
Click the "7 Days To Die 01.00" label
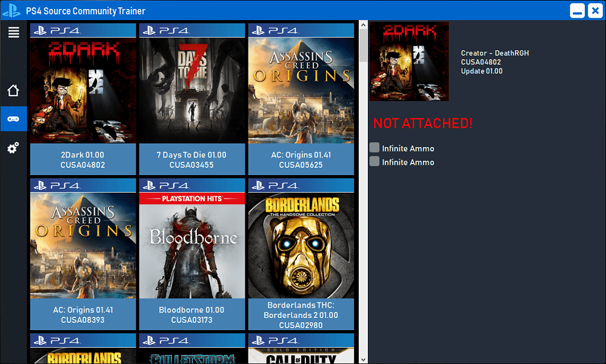pyautogui.click(x=191, y=155)
